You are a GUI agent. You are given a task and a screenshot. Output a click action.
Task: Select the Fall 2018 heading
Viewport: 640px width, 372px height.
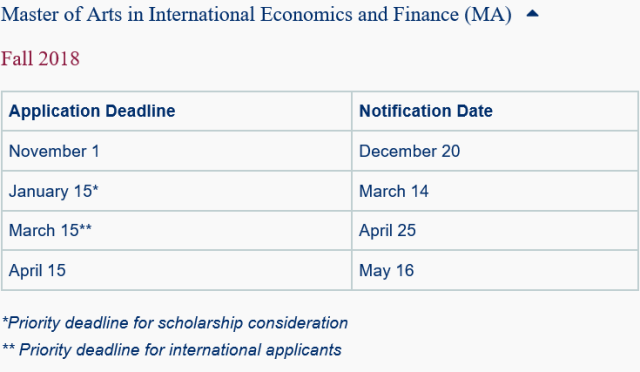tap(40, 58)
